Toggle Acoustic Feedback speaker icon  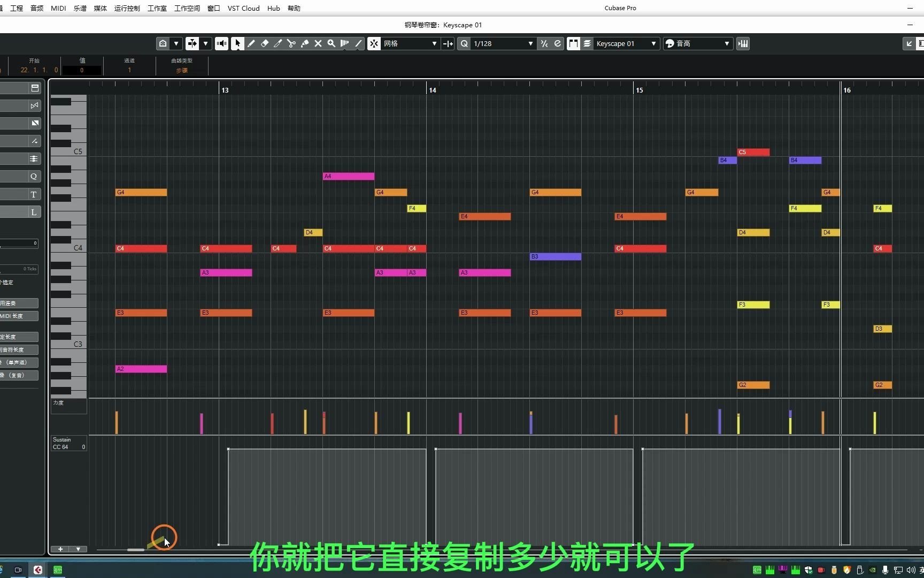pos(221,43)
